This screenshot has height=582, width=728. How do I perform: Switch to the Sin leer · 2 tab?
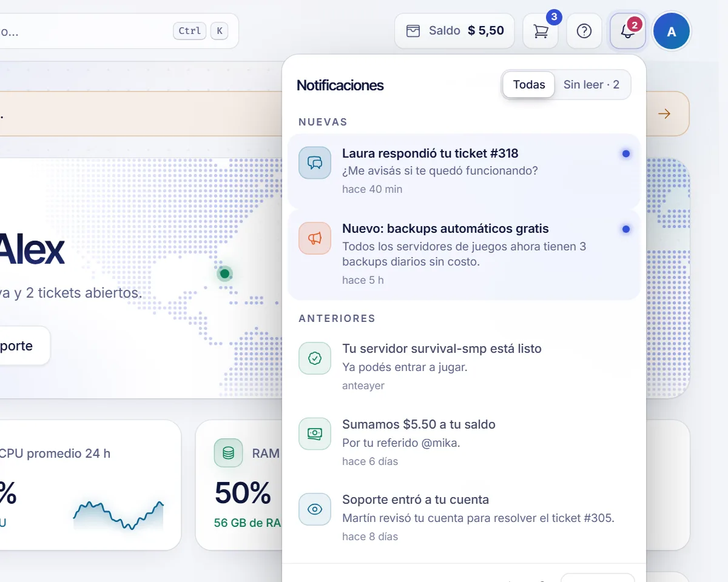point(591,85)
